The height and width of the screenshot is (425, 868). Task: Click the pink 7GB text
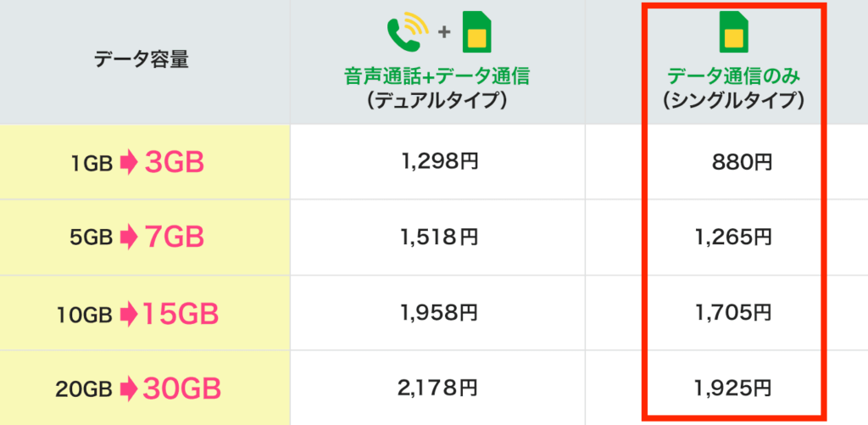[175, 238]
